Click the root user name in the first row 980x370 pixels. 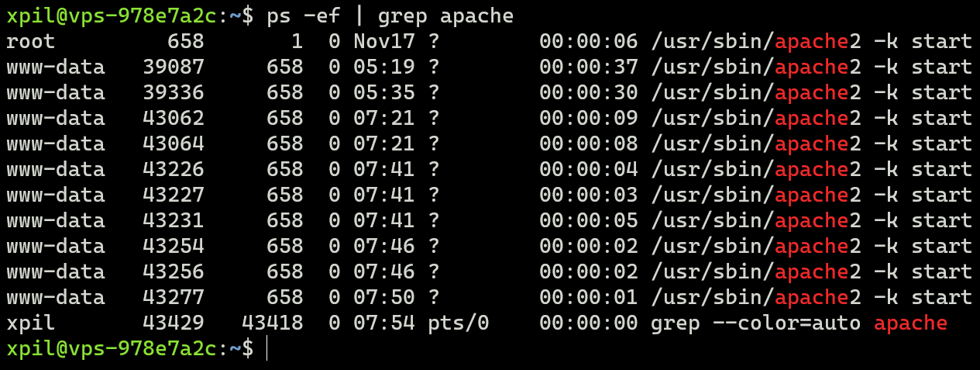pos(31,41)
